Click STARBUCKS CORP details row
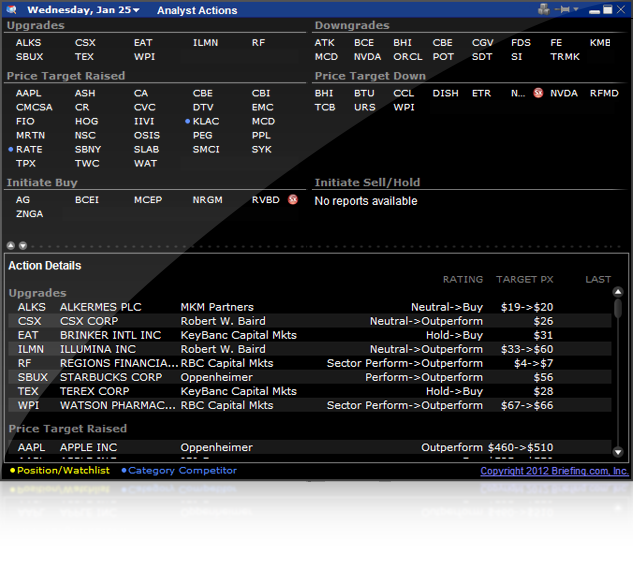Screen dimensions: 633x569 pos(310,377)
